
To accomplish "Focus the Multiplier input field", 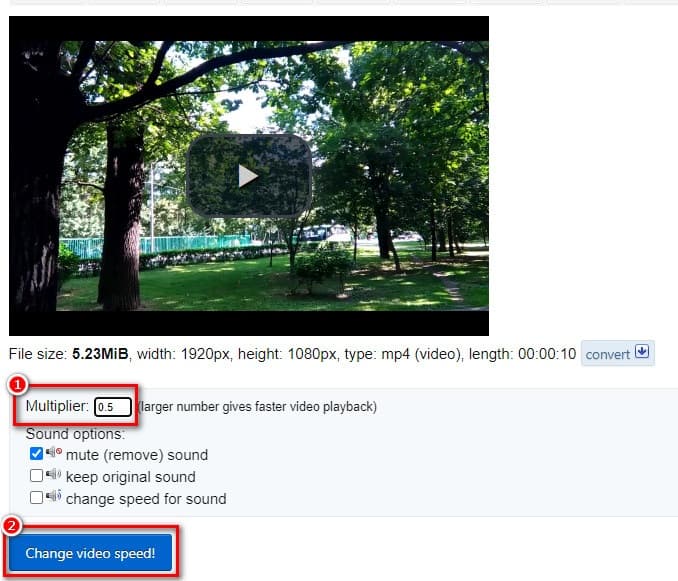I will click(x=113, y=407).
